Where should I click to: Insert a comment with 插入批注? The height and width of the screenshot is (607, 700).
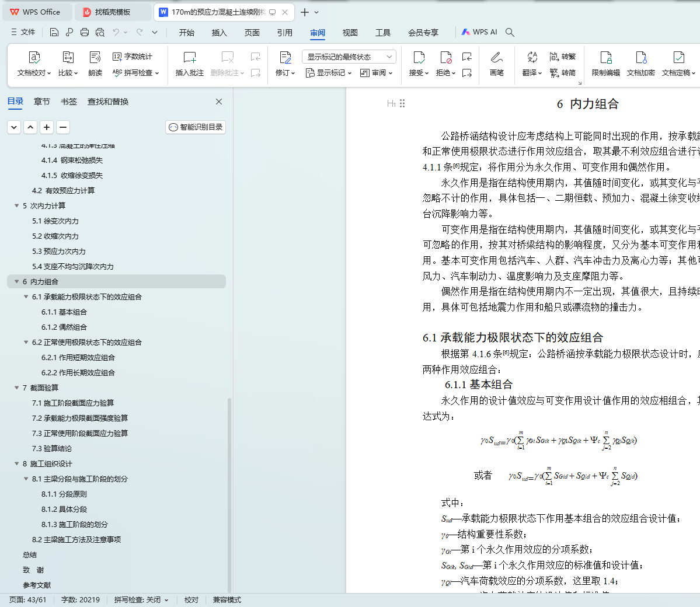coord(190,64)
